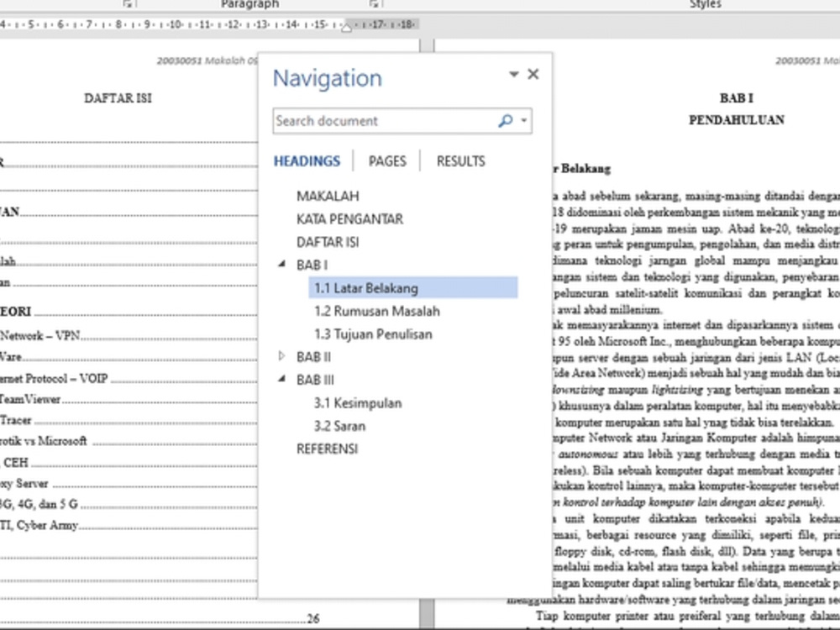840x630 pixels.
Task: Click the 'xy Server' contents entry
Action: point(24,484)
